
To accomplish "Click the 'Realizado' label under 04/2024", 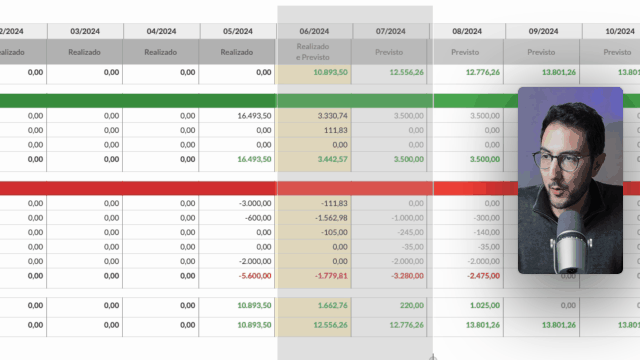I will [x=160, y=52].
